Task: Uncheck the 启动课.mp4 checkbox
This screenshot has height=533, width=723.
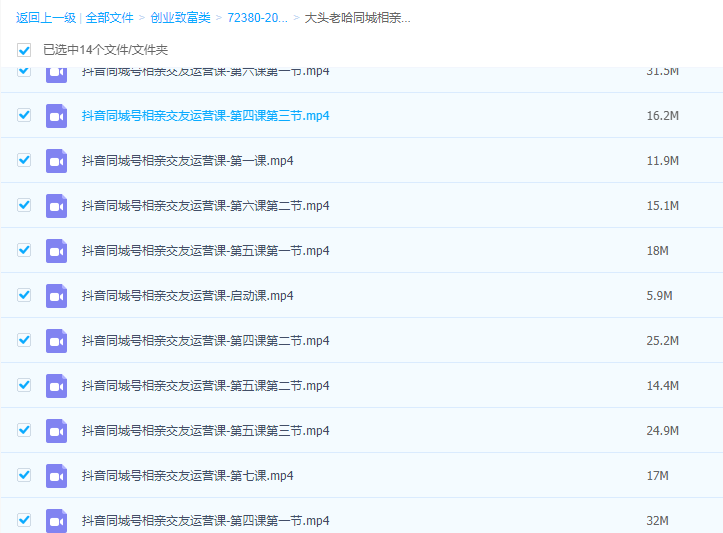Action: pyautogui.click(x=24, y=295)
